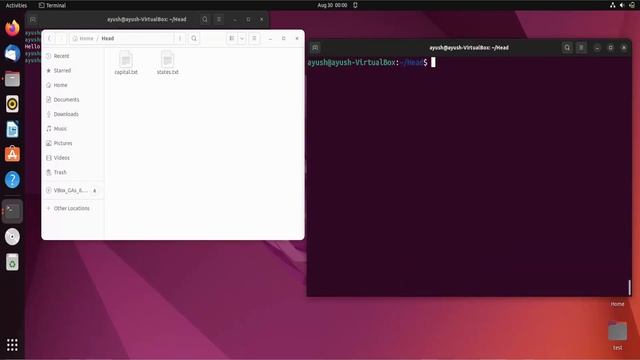Open path options menu beside Head breadcrumb
The image size is (640, 360).
[x=180, y=38]
